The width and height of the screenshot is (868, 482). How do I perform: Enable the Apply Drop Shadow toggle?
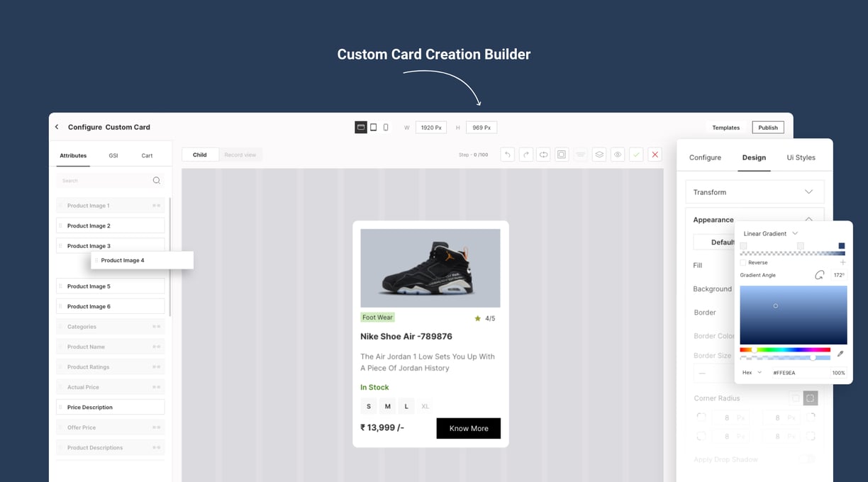coord(806,459)
